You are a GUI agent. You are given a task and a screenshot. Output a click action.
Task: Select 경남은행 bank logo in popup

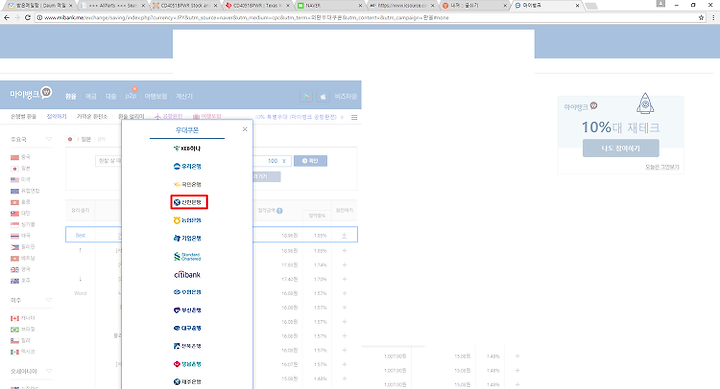click(x=187, y=364)
